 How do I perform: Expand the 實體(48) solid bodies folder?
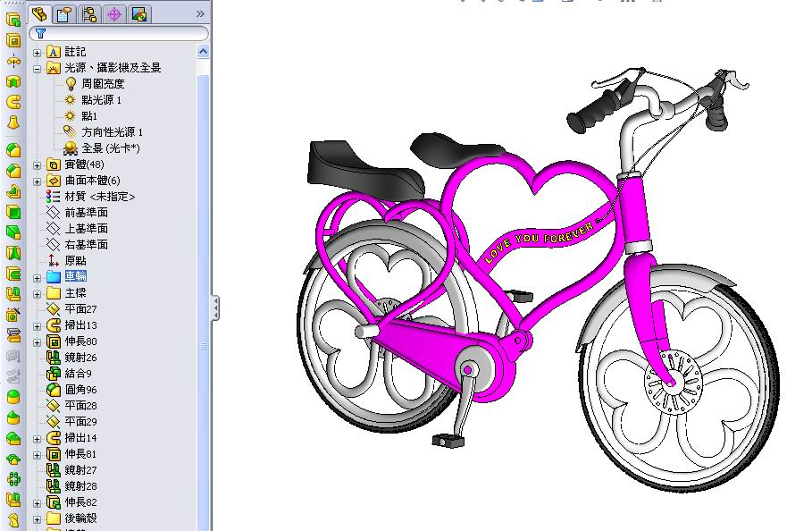click(37, 165)
